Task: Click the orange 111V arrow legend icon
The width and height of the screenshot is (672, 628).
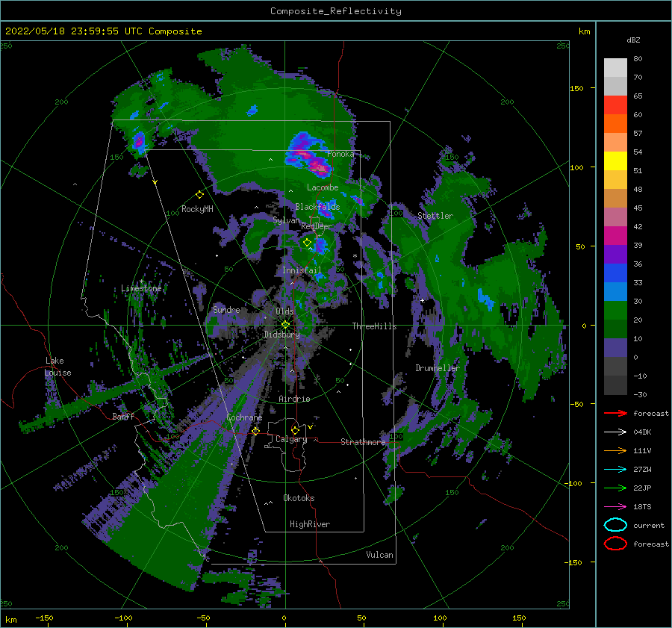Action: (615, 450)
